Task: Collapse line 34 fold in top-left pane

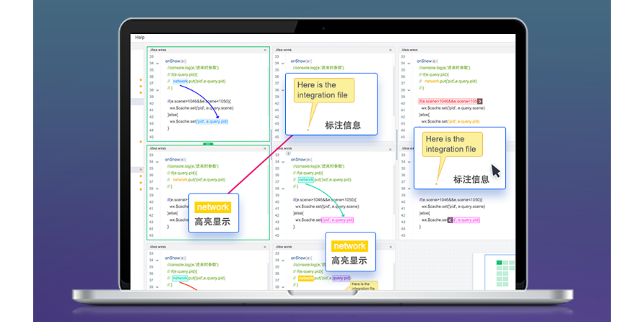Action: pyautogui.click(x=157, y=64)
